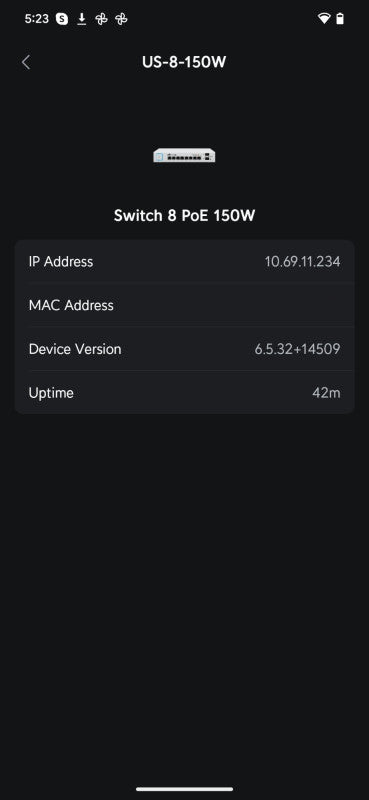Select the Uptime row
The image size is (369, 800).
point(184,393)
